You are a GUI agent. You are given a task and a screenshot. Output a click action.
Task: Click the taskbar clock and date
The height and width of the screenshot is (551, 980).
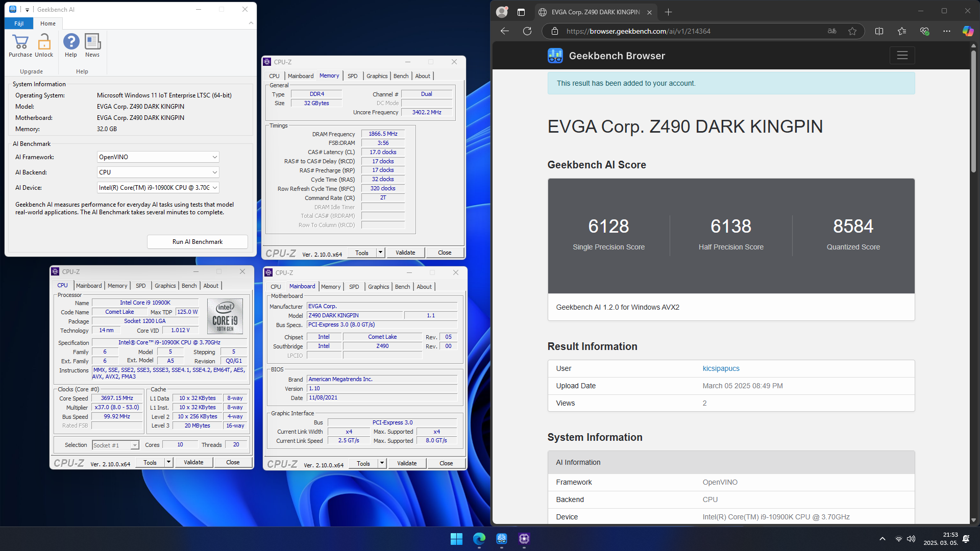click(940, 539)
